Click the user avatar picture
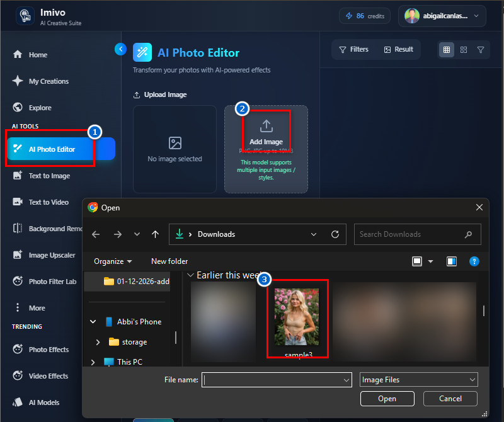The height and width of the screenshot is (422, 504). click(412, 16)
